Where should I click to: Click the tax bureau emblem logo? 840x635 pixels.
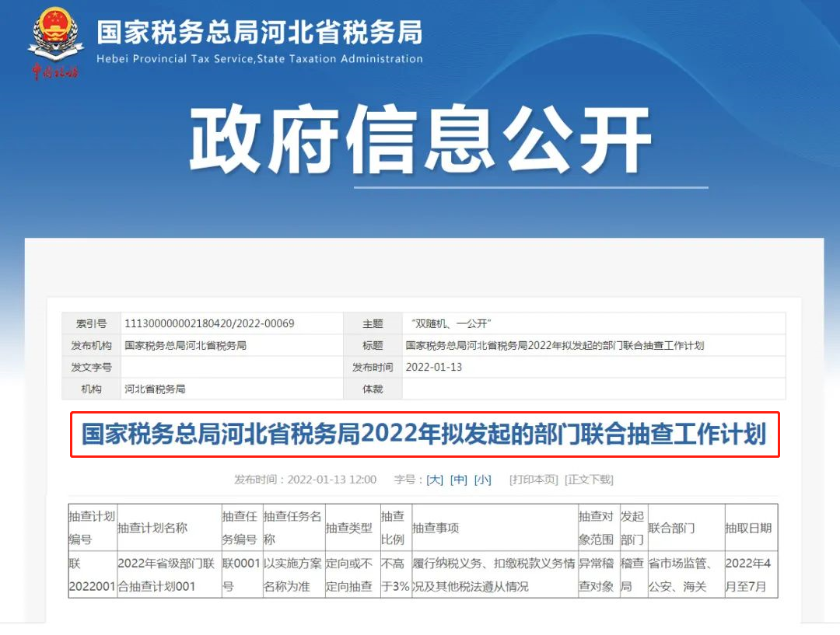point(56,43)
